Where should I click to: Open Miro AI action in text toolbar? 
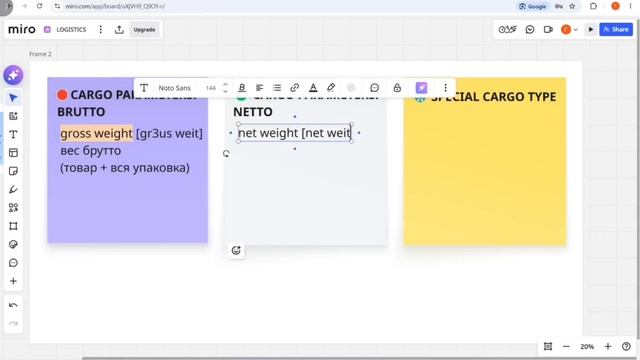[x=422, y=88]
